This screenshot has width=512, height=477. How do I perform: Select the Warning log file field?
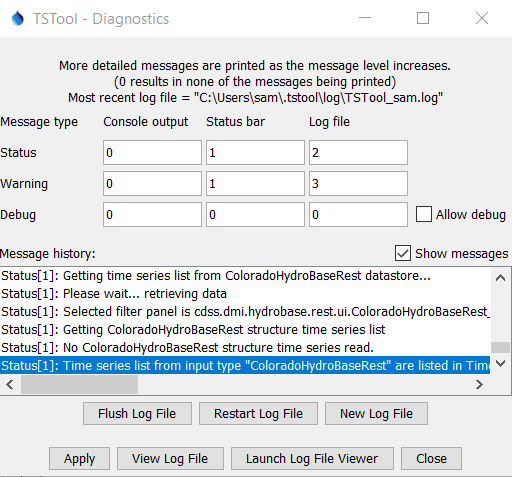pyautogui.click(x=358, y=183)
